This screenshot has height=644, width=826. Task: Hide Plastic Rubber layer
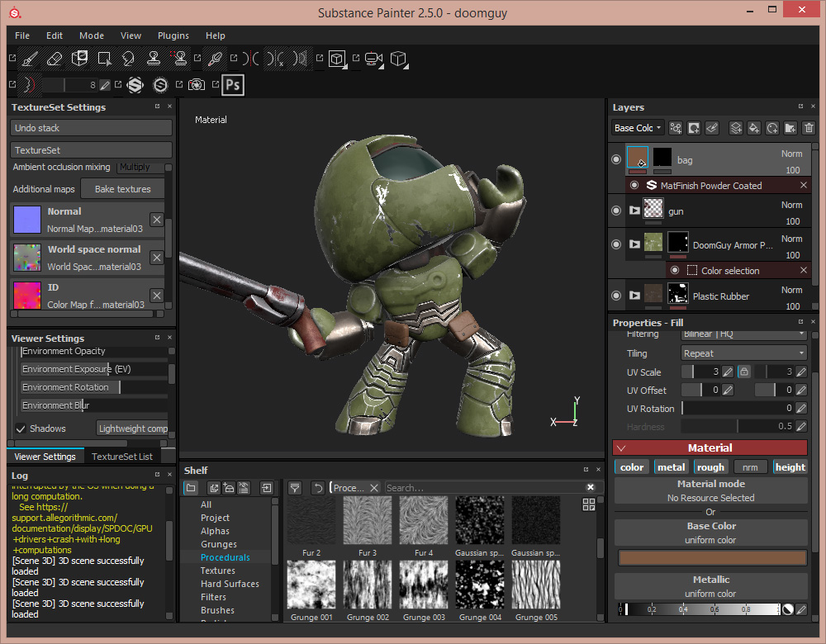pyautogui.click(x=616, y=296)
